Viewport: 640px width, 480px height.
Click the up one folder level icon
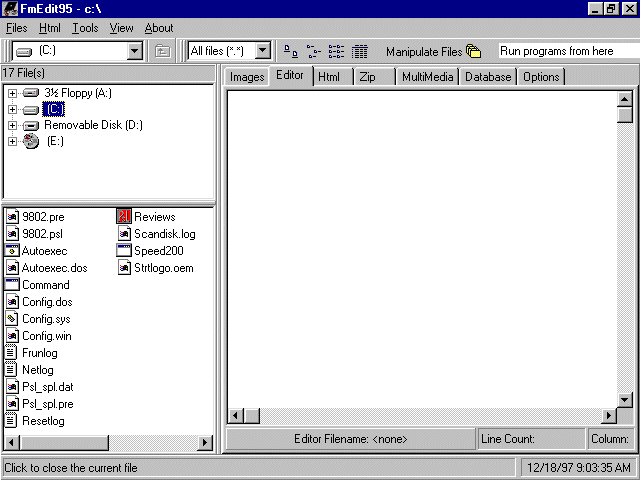163,51
